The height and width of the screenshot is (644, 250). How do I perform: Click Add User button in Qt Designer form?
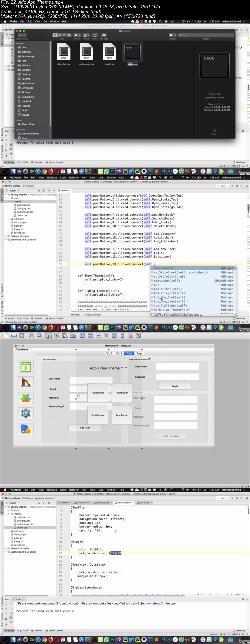click(85, 428)
